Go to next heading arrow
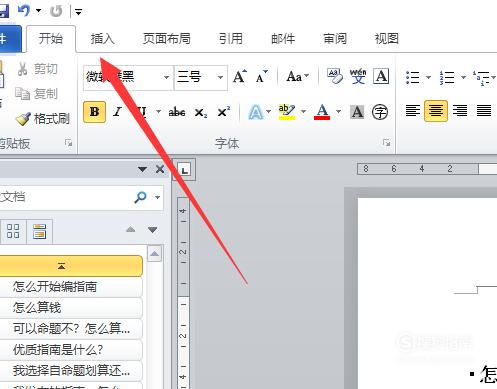Viewport: 497px width, 389px height. coord(153,230)
